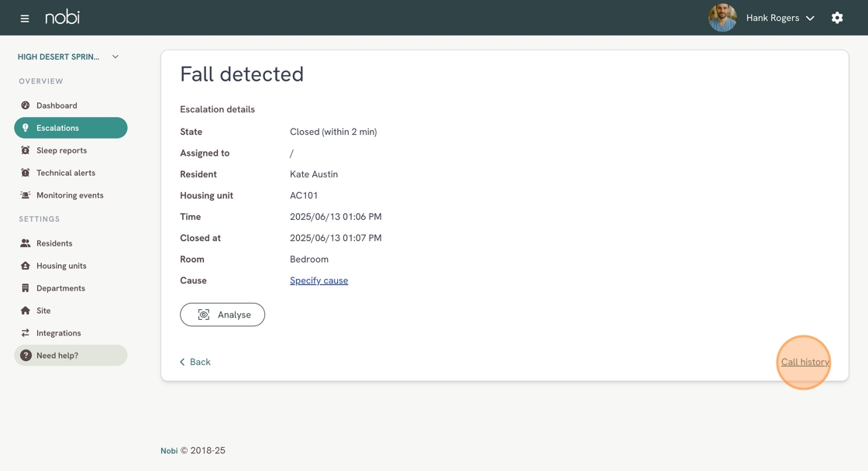Image resolution: width=868 pixels, height=471 pixels.
Task: Click the Site home icon
Action: click(26, 311)
